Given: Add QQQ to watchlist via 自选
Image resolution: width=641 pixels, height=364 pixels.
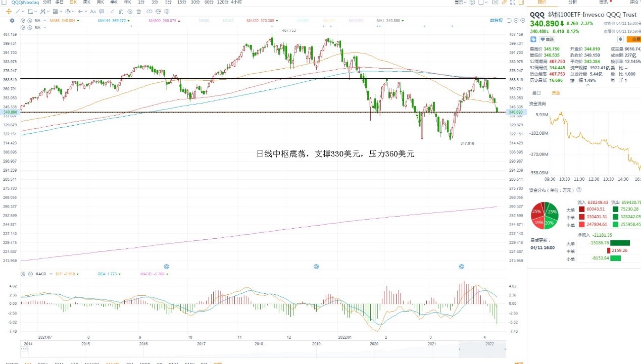Looking at the screenshot, I should coord(547,39).
